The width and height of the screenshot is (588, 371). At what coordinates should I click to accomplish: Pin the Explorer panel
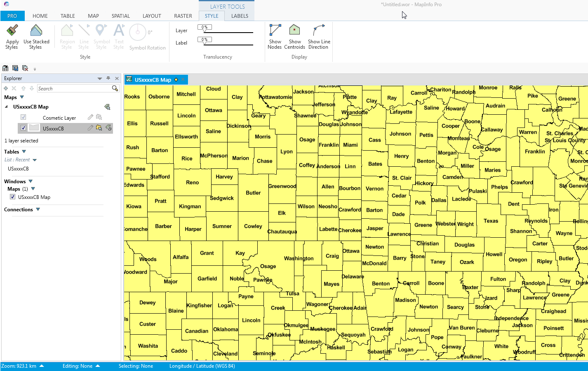[108, 78]
